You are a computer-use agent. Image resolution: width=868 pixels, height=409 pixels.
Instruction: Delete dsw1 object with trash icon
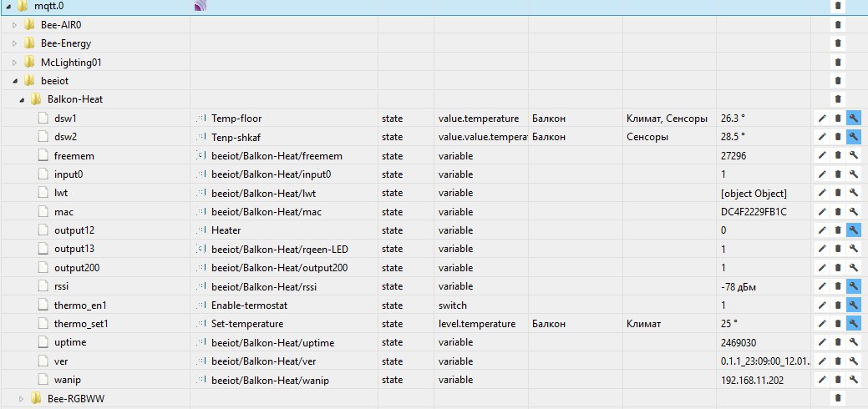[x=838, y=118]
